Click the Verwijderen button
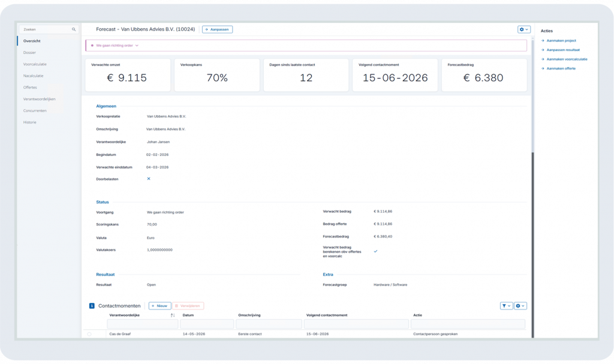The image size is (614, 364). coord(188,306)
